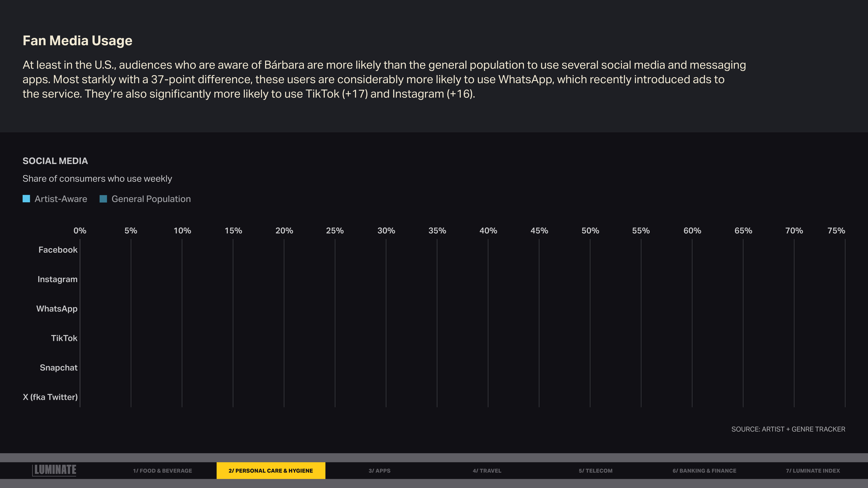Toggle the General Population legend label

click(x=151, y=199)
